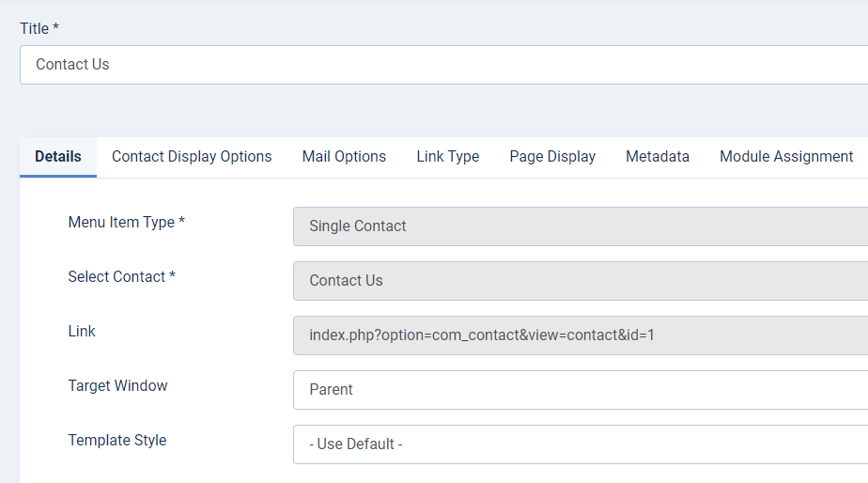Open the Template Style dropdown

coord(580,444)
